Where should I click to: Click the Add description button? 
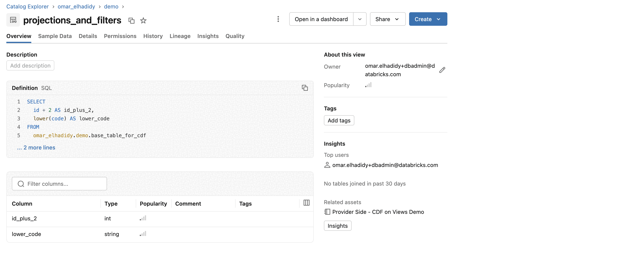pyautogui.click(x=30, y=66)
